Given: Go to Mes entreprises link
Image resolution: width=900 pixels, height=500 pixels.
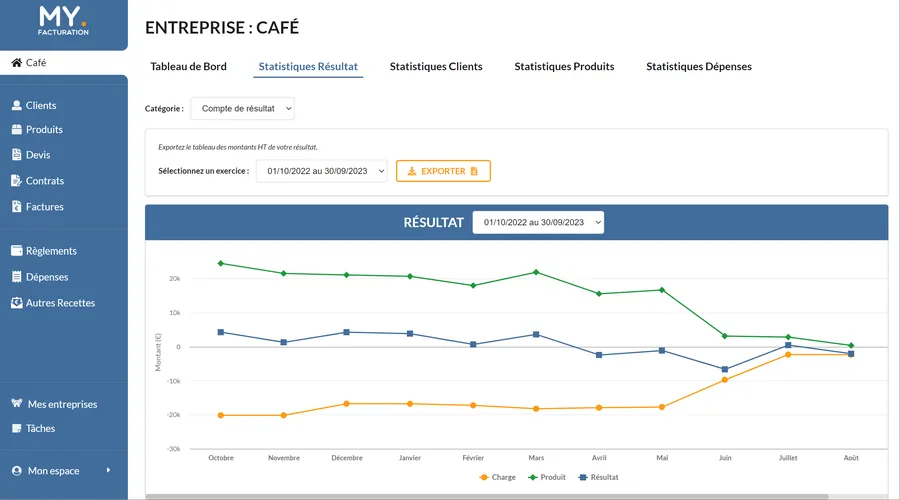Looking at the screenshot, I should click(x=62, y=404).
